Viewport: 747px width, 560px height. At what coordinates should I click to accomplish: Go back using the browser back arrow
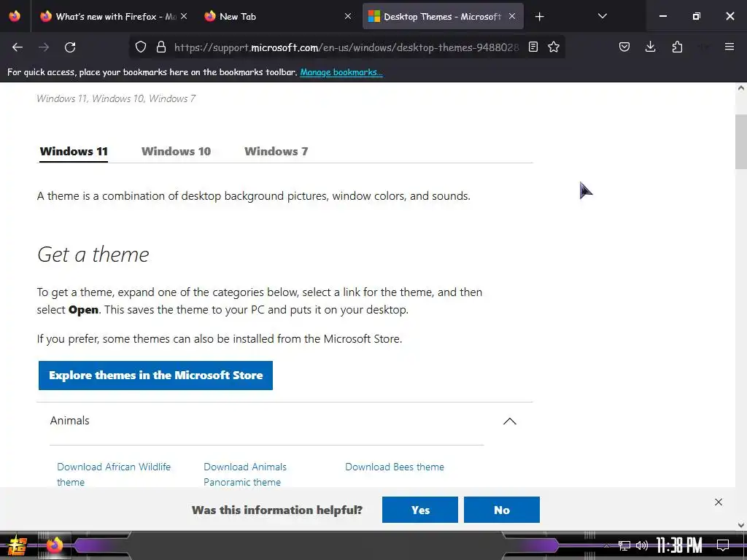click(x=18, y=47)
